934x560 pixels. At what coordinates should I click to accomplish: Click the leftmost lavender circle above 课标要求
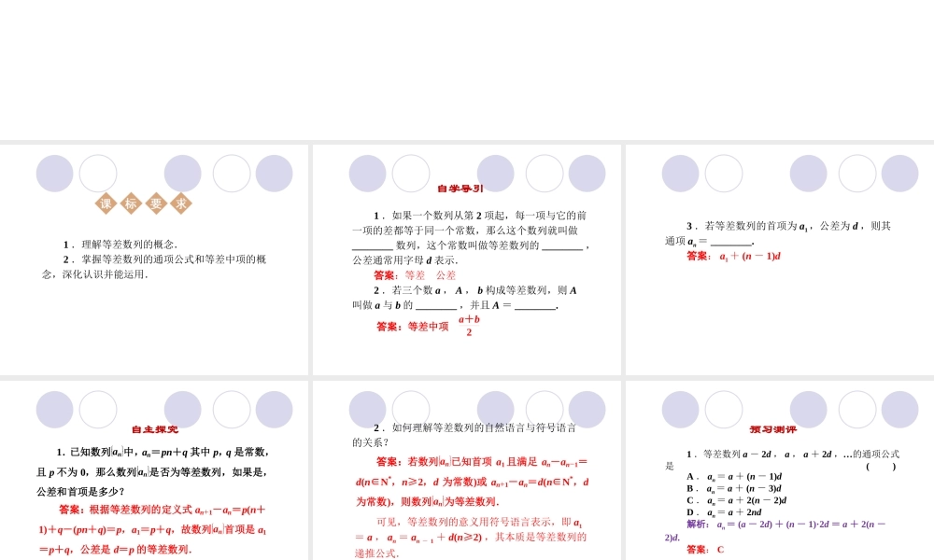(54, 173)
